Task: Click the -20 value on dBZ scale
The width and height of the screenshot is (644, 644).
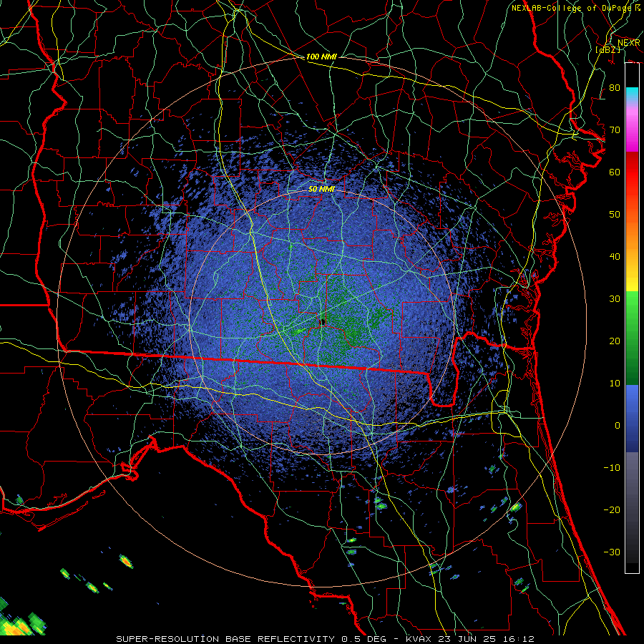Action: coord(612,510)
